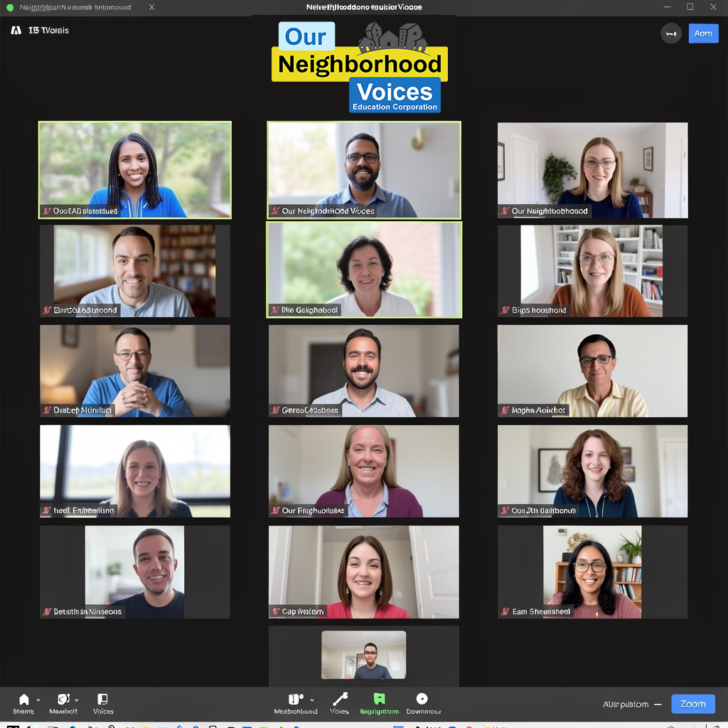Click the Medbiohbond icon in the center toolbar
The image size is (728, 728).
pos(296,700)
